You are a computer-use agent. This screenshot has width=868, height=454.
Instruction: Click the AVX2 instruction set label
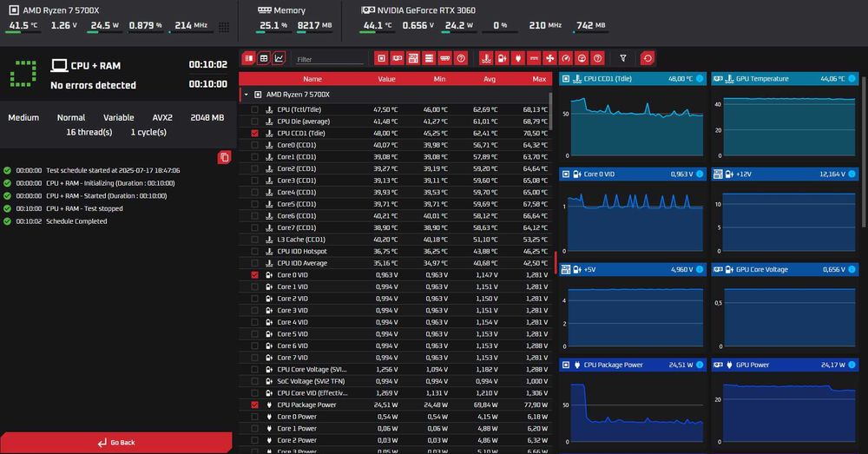point(162,117)
